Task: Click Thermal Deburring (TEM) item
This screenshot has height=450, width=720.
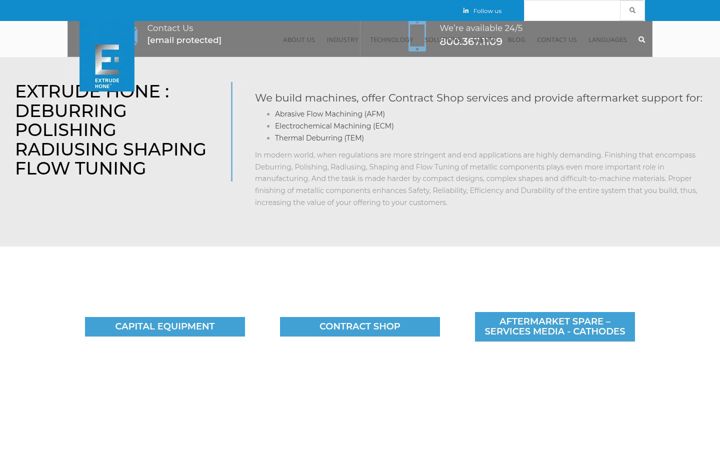Action: 319,138
